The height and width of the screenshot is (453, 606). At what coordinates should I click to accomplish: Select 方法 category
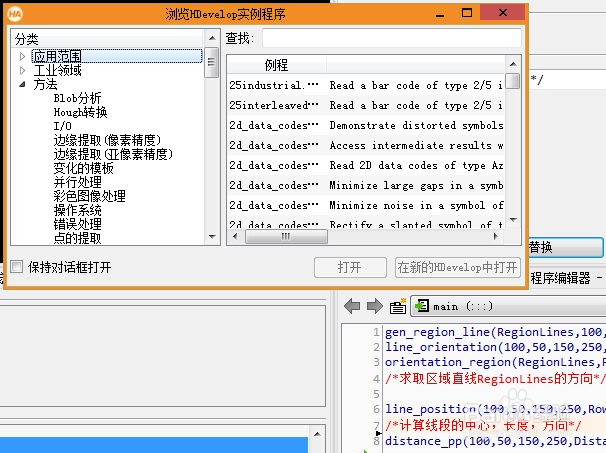(45, 84)
